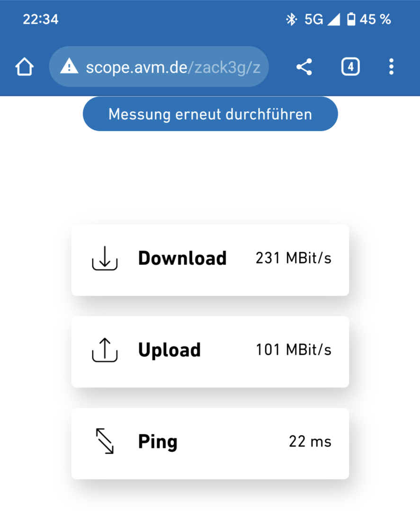The width and height of the screenshot is (420, 511).
Task: Tap the 231 MBit/s download value
Action: click(293, 258)
